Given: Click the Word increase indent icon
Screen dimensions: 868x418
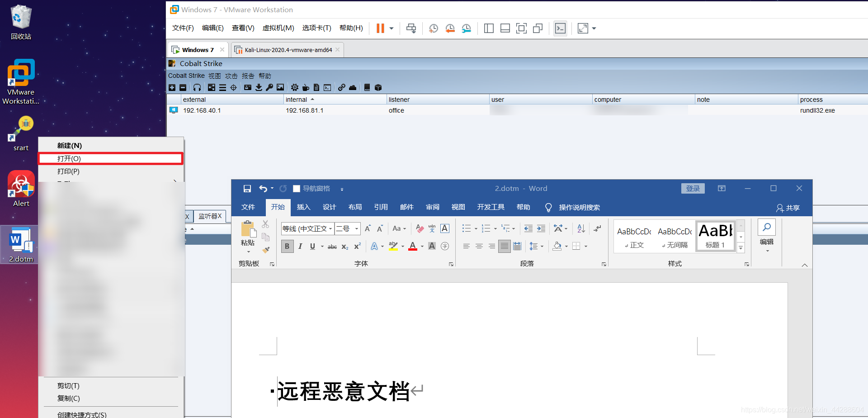Looking at the screenshot, I should (541, 229).
